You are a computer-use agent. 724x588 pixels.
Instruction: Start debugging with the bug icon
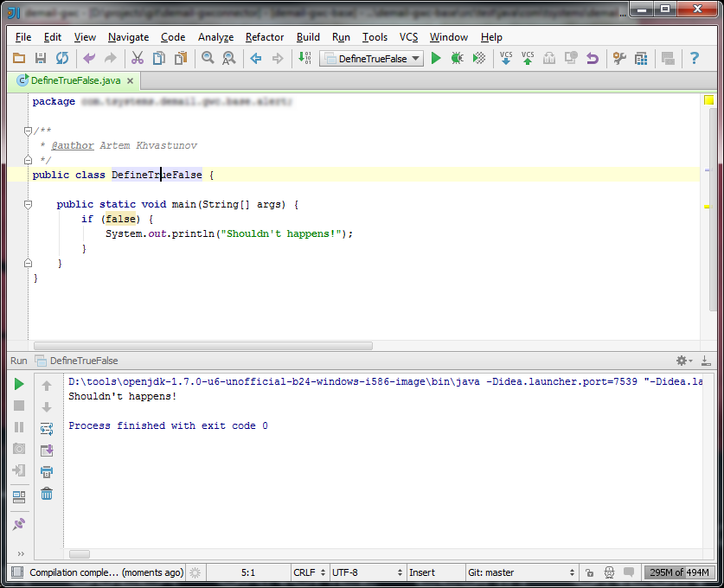(x=457, y=58)
